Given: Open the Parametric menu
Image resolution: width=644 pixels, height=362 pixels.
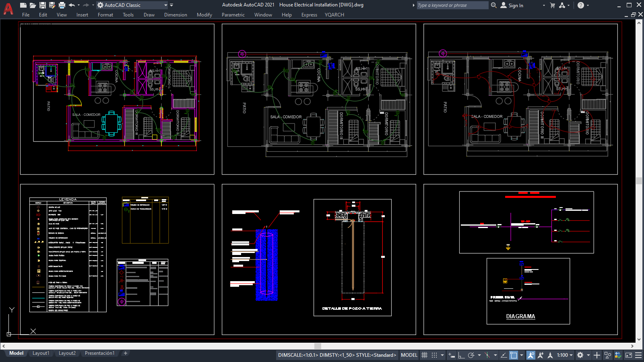Looking at the screenshot, I should click(x=233, y=15).
